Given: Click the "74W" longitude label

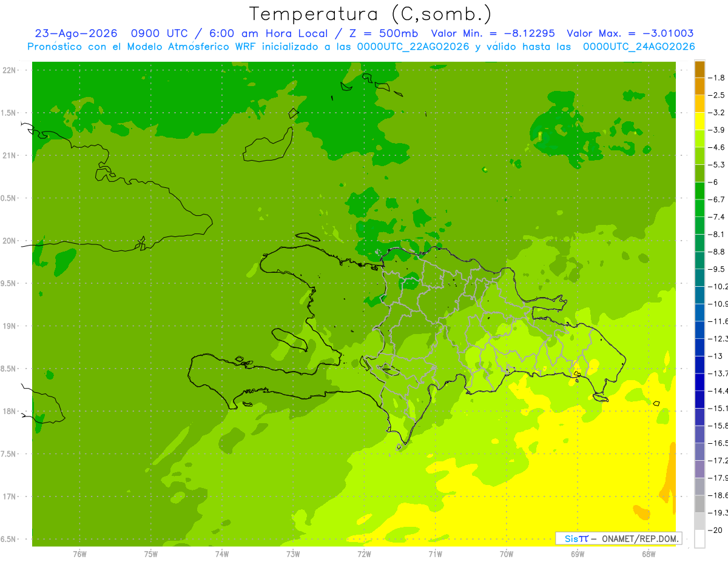Looking at the screenshot, I should point(222,554).
